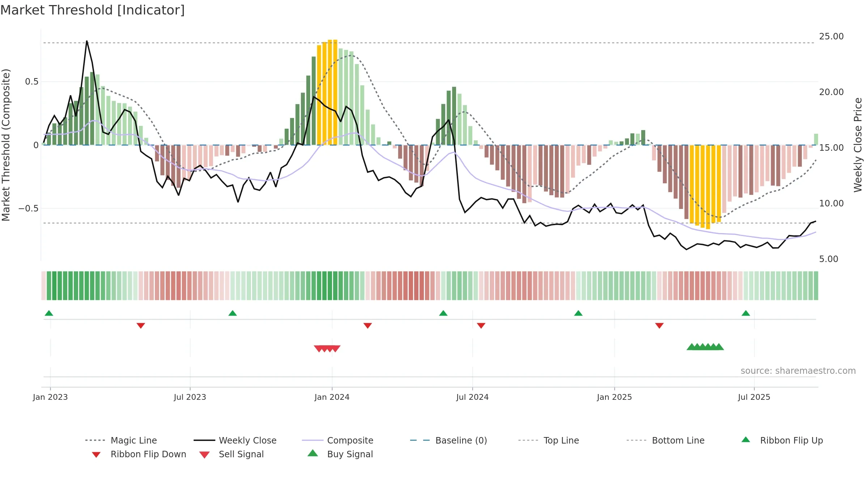The height and width of the screenshot is (488, 868).
Task: Toggle the Composite legend entry
Action: point(337,440)
